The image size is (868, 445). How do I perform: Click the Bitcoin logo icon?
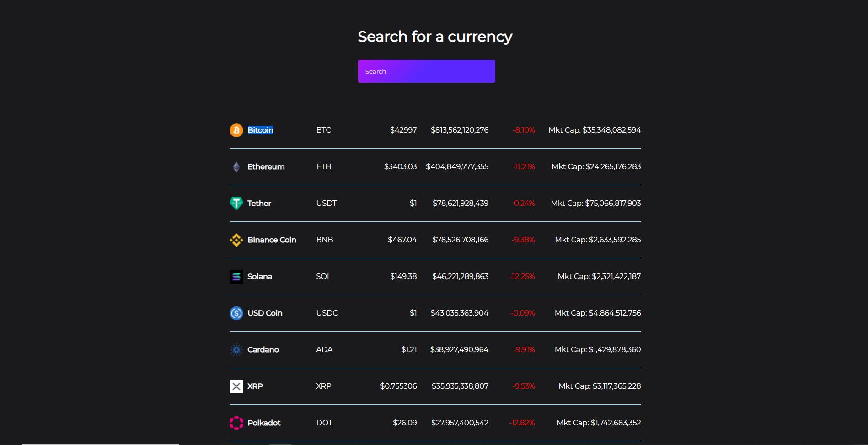tap(236, 130)
